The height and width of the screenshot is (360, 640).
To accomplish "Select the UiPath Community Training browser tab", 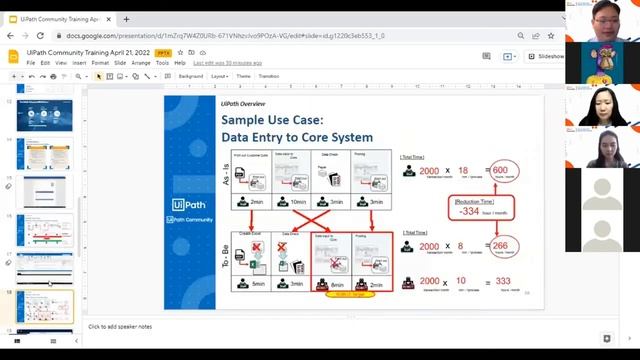I will point(60,19).
